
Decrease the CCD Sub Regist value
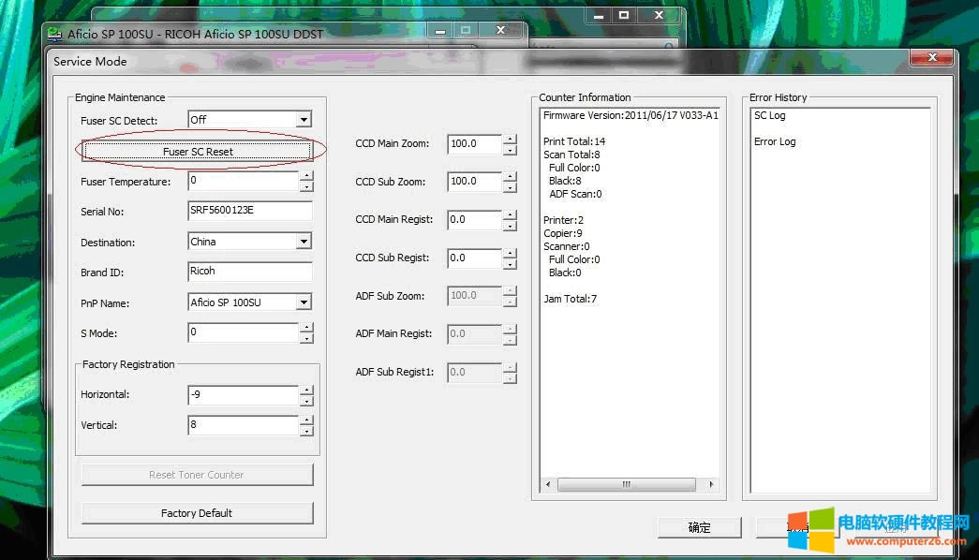[x=510, y=264]
